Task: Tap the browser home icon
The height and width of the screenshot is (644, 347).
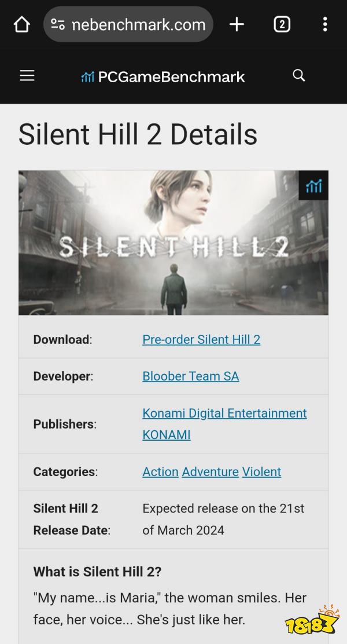Action: coord(22,25)
